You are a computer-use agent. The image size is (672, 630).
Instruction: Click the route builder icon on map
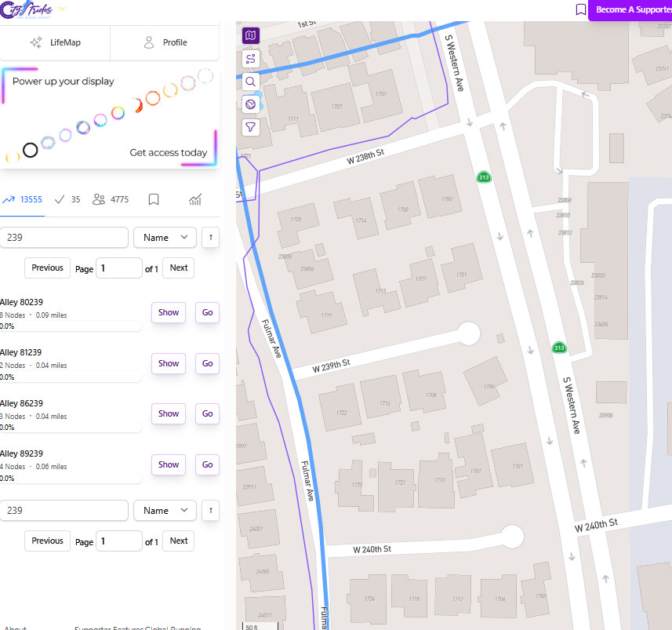pos(251,59)
